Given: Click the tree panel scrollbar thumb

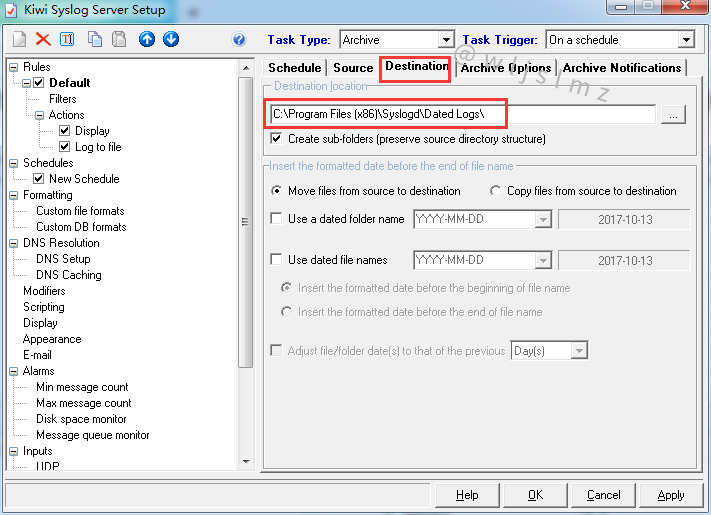Looking at the screenshot, I should 246,222.
